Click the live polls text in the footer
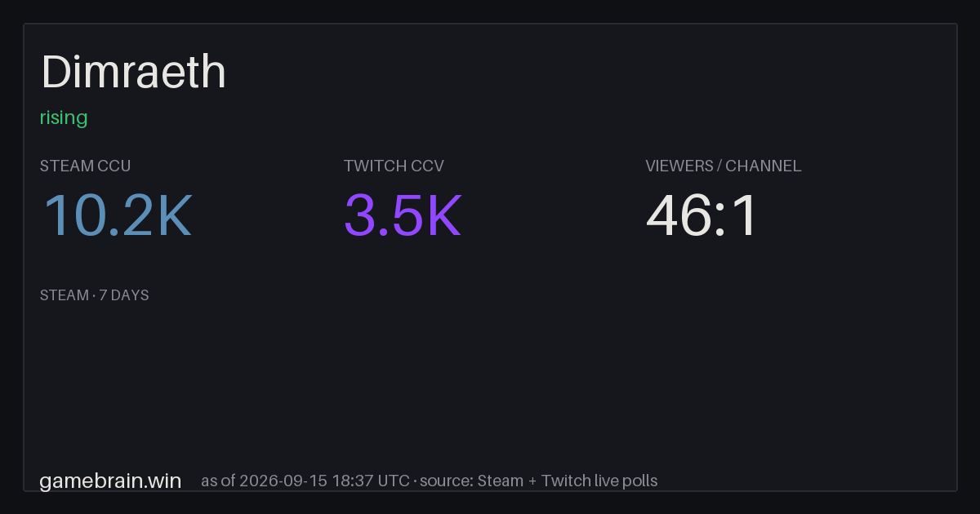Viewport: 980px width, 514px height. click(x=626, y=481)
